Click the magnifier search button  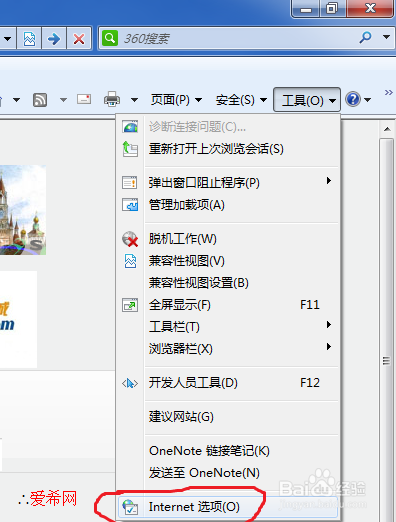pyautogui.click(x=365, y=37)
